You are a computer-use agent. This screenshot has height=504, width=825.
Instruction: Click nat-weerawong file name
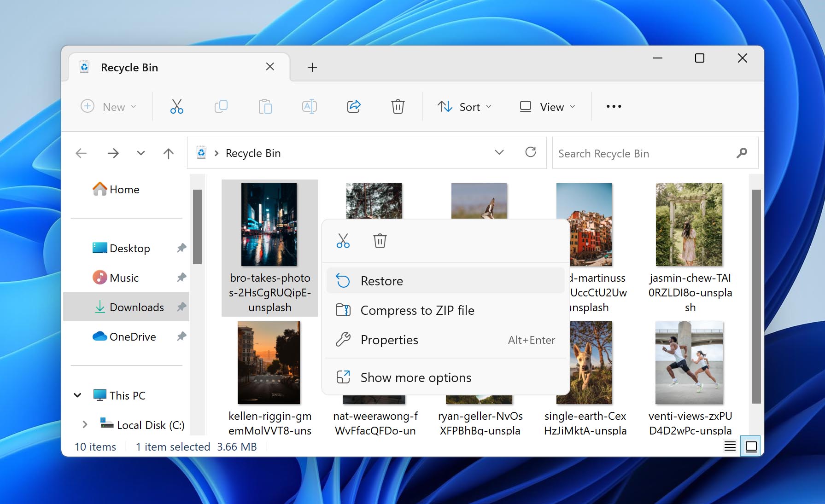coord(375,423)
